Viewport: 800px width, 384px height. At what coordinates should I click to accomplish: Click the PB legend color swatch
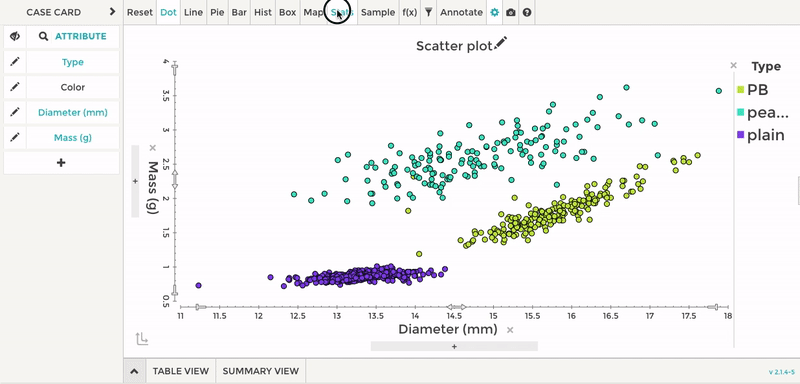coord(740,90)
